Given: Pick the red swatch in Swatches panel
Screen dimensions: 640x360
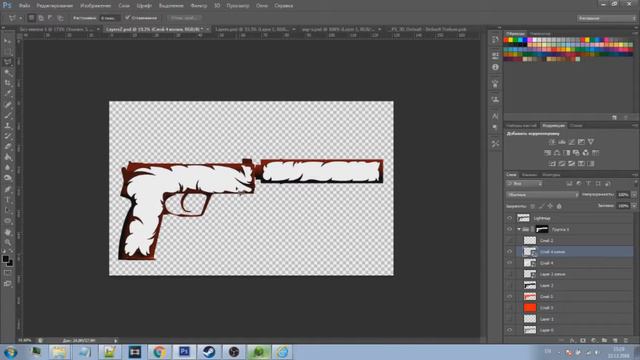Looking at the screenshot, I should (506, 40).
